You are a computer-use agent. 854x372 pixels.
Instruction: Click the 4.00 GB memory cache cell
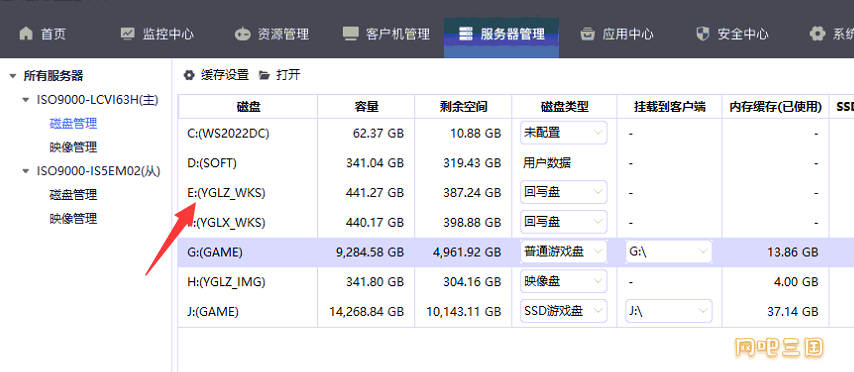[x=797, y=282]
